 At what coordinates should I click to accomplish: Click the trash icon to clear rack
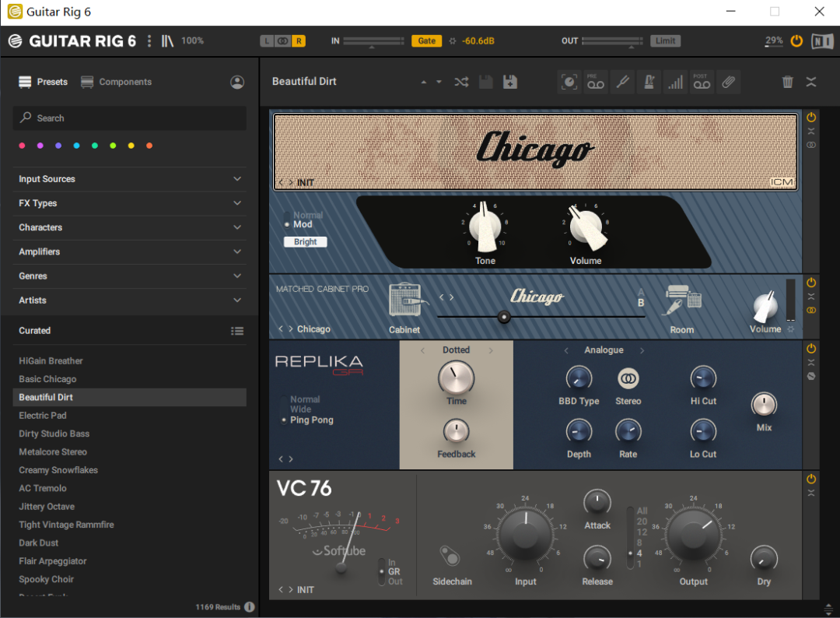tap(787, 82)
